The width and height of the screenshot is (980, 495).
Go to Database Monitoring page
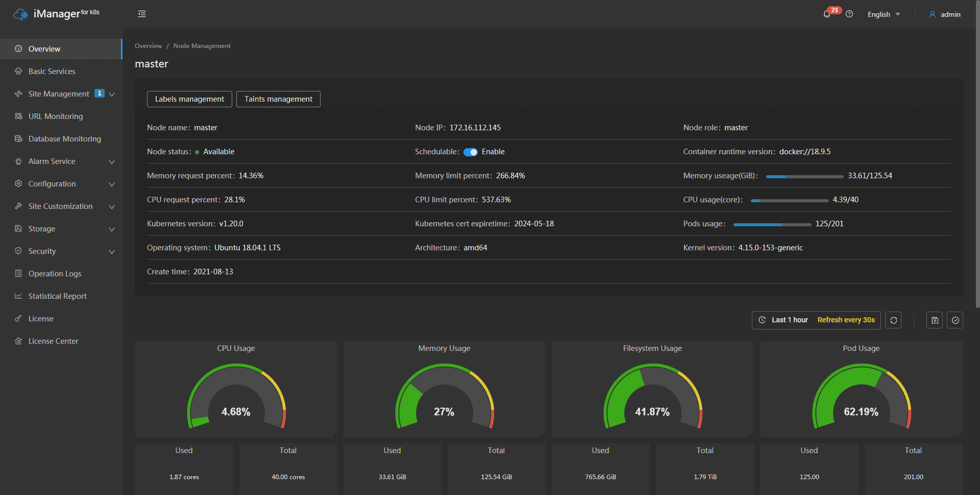point(64,139)
